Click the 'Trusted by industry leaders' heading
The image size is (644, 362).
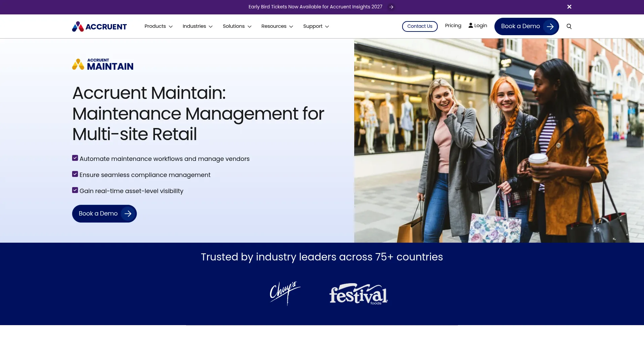(x=322, y=257)
